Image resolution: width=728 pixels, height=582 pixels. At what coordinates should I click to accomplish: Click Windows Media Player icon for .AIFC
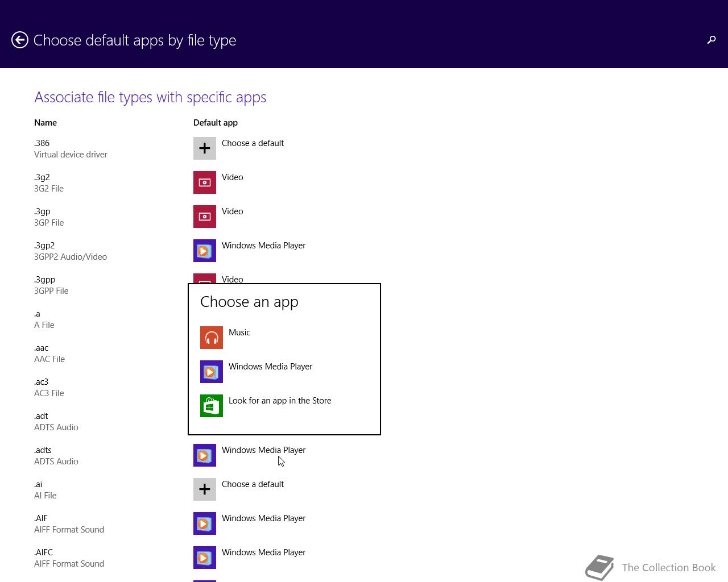(205, 558)
